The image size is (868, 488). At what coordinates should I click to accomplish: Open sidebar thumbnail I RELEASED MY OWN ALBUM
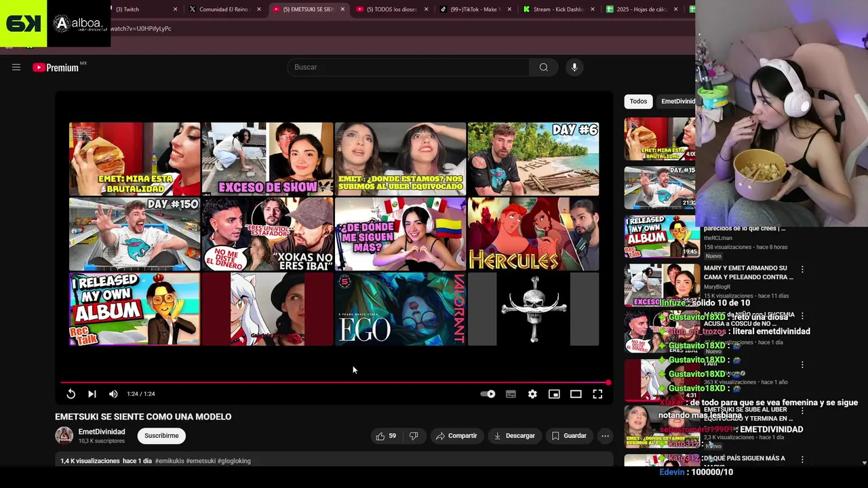[662, 237]
